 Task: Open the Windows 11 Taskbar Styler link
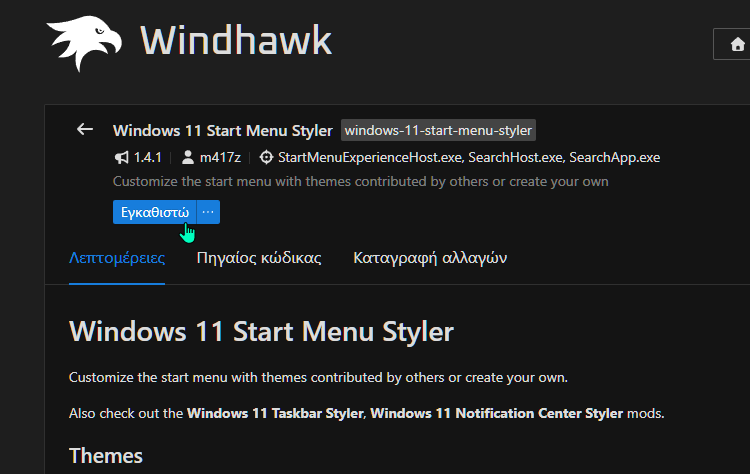275,413
